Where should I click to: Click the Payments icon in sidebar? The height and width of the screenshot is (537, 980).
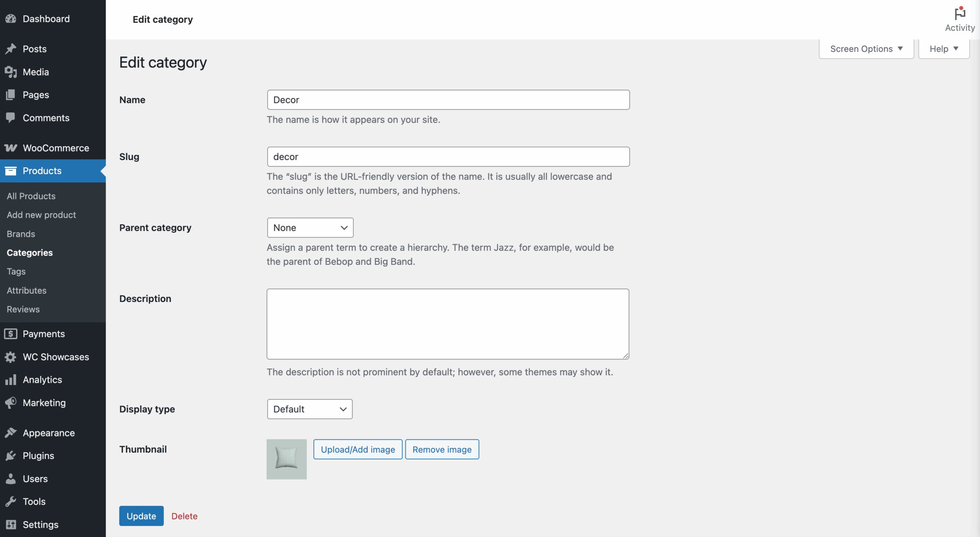point(11,334)
